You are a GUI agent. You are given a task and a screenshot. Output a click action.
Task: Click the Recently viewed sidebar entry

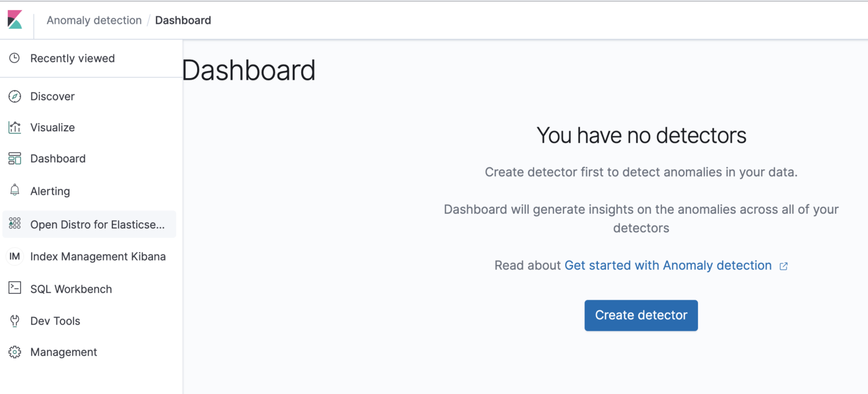[x=72, y=58]
